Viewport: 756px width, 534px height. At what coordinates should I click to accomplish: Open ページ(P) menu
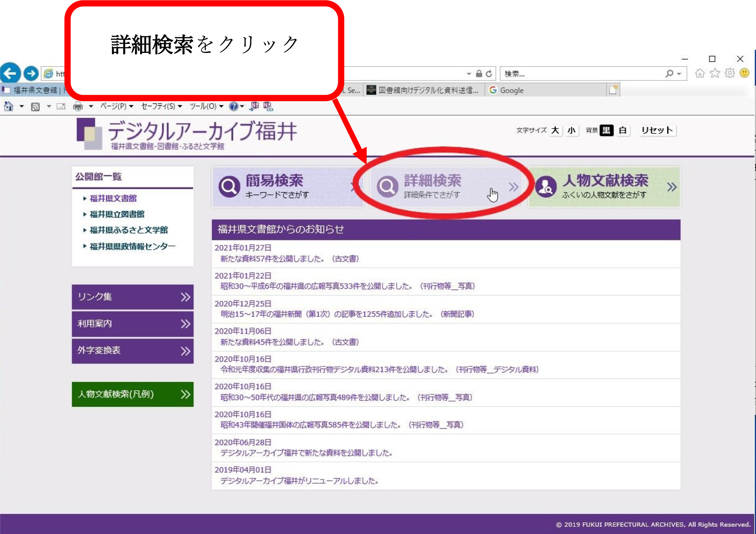(x=117, y=106)
